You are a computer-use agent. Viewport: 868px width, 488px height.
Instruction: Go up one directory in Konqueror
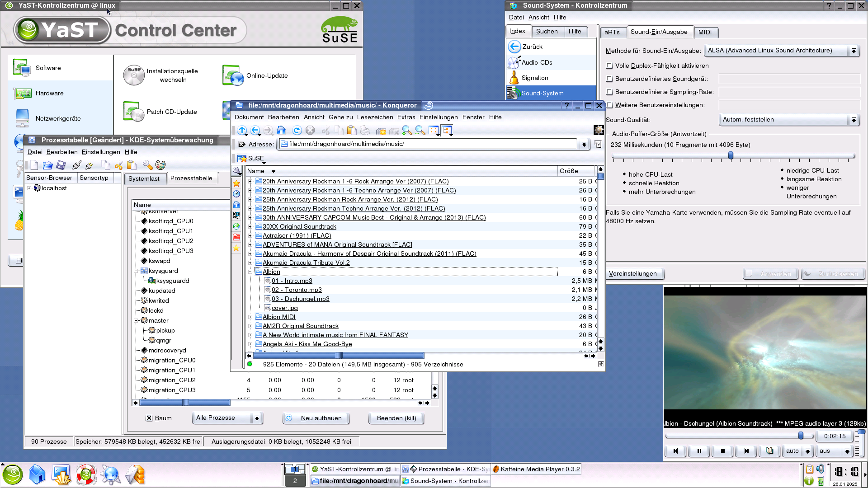pos(242,131)
